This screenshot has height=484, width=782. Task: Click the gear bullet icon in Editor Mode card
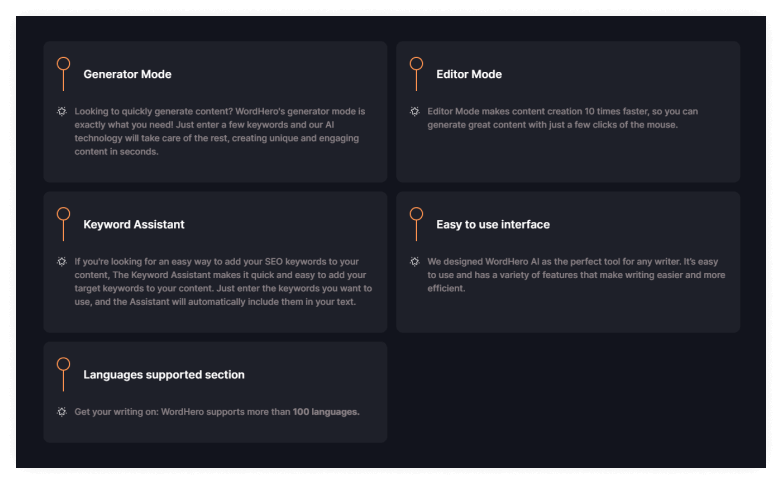click(414, 111)
